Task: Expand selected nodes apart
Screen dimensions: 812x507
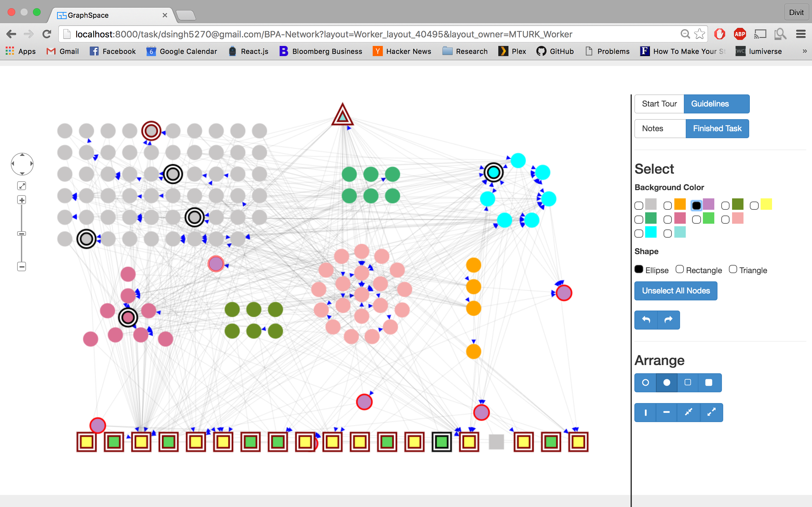Action: click(711, 413)
